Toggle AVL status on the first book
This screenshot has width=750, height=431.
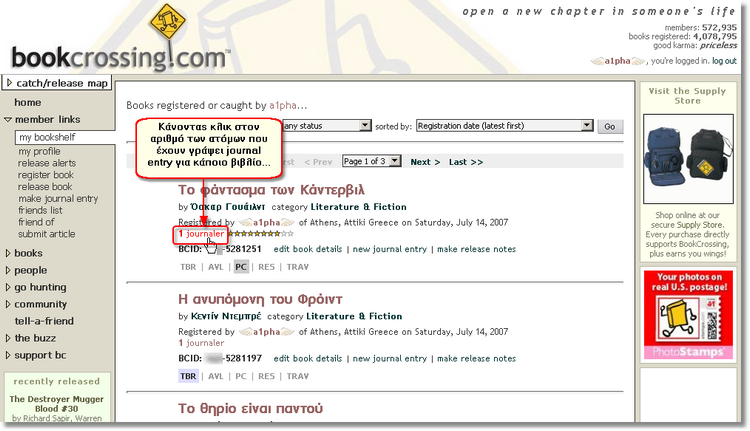coord(216,267)
